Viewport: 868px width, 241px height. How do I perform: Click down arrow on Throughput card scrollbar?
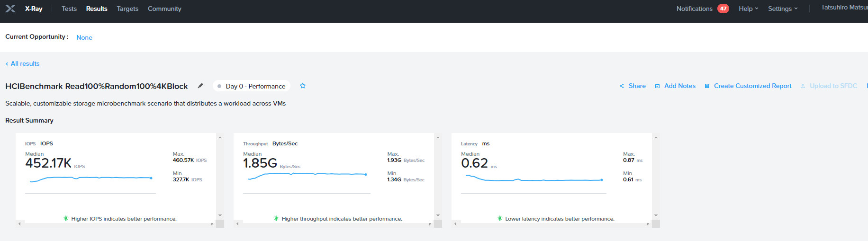(438, 215)
